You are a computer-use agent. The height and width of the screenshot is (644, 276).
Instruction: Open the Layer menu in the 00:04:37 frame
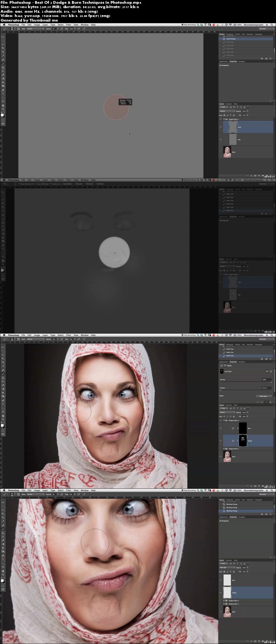point(45,25)
